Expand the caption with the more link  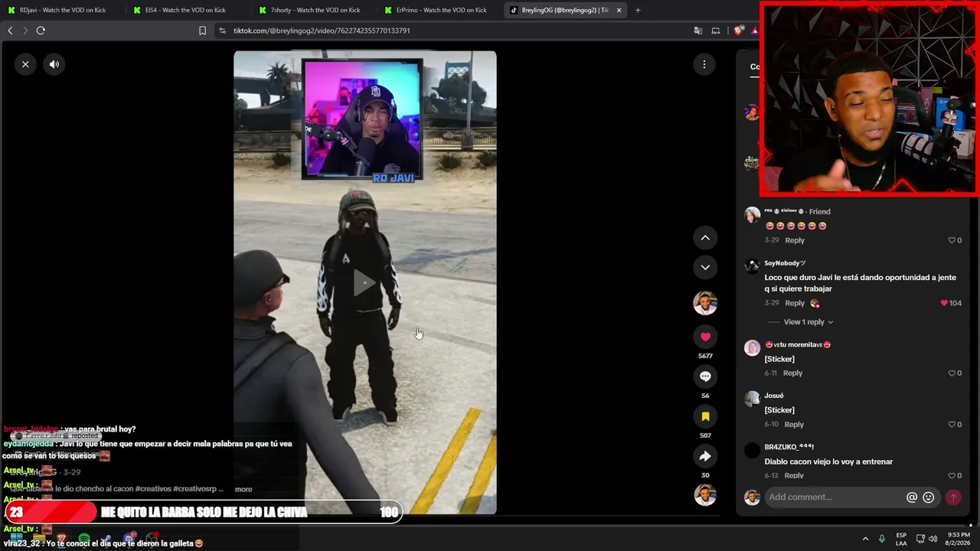click(243, 489)
